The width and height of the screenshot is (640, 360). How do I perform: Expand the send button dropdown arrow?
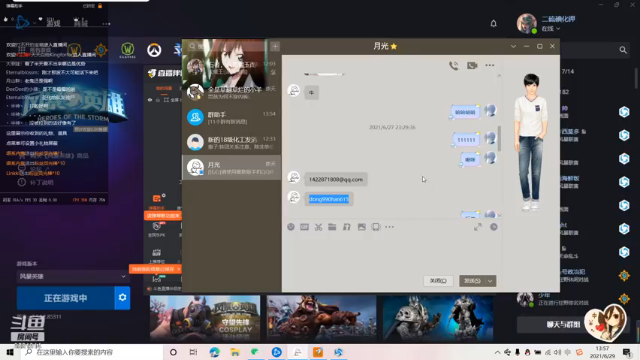coord(490,281)
